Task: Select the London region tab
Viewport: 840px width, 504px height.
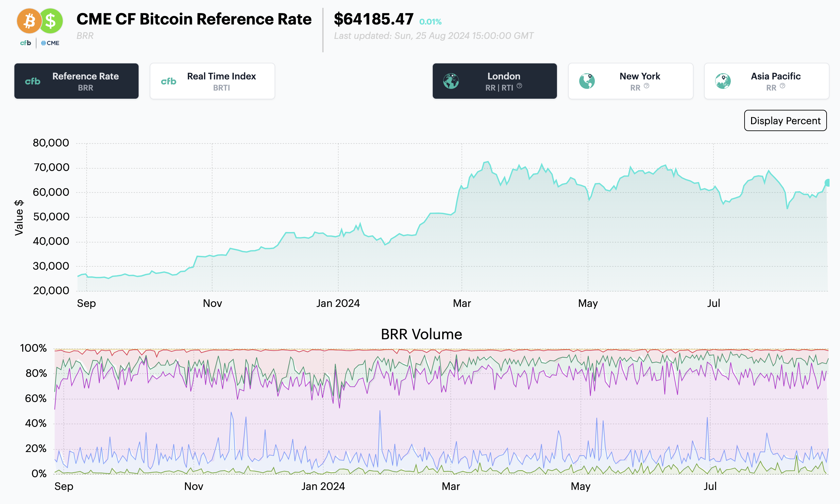Action: click(x=495, y=81)
